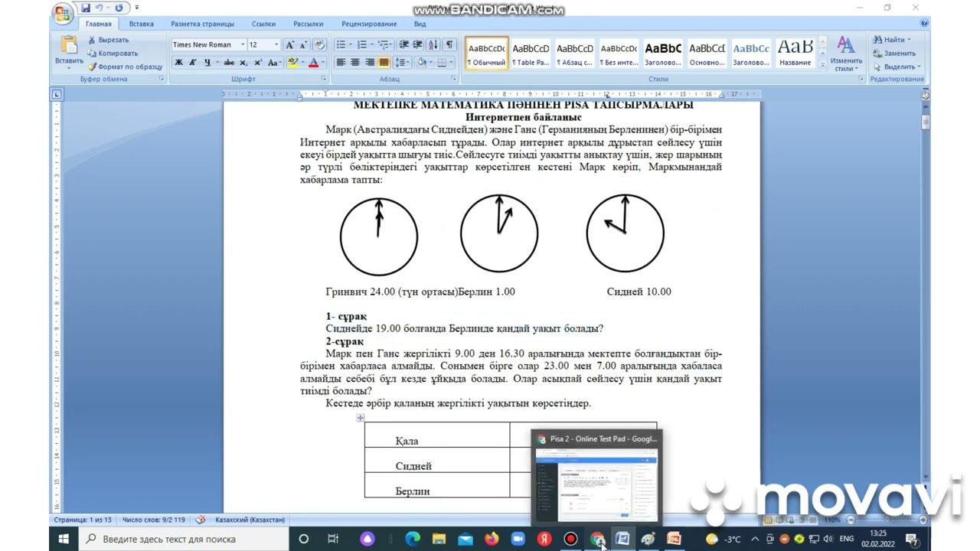Toggle subscript formatting
Screen dimensions: 980x551
click(243, 63)
